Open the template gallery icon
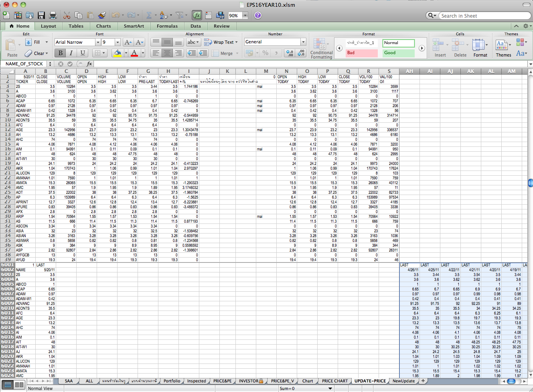 point(18,15)
